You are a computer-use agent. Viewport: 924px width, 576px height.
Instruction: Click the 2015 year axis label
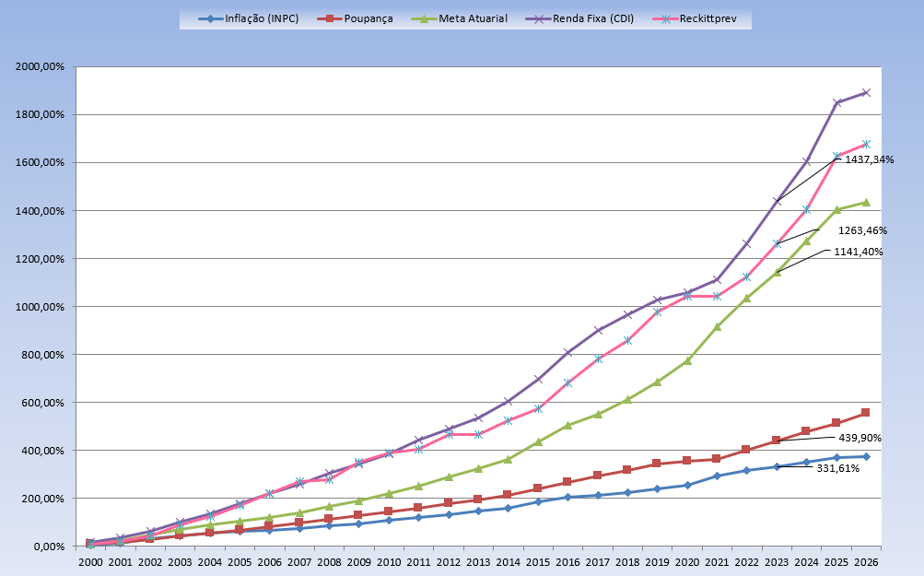pos(537,561)
